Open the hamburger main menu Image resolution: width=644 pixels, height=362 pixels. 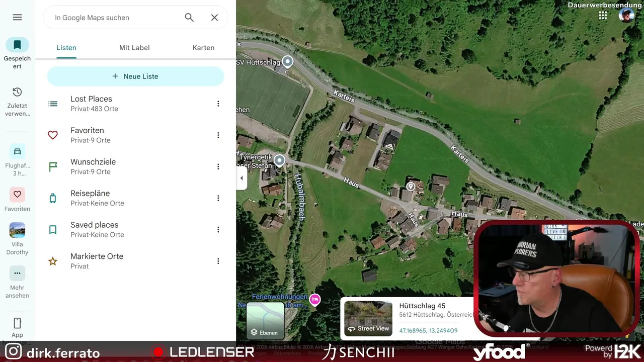pos(17,17)
